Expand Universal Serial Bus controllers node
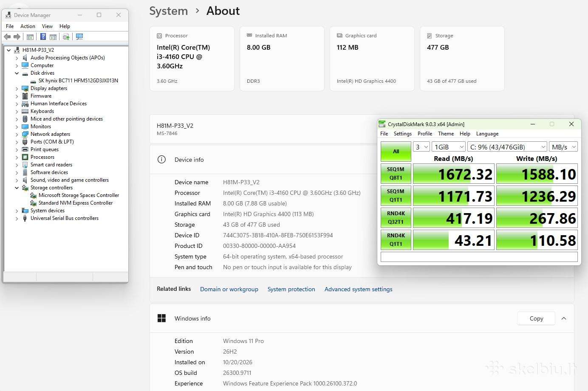 pos(17,218)
